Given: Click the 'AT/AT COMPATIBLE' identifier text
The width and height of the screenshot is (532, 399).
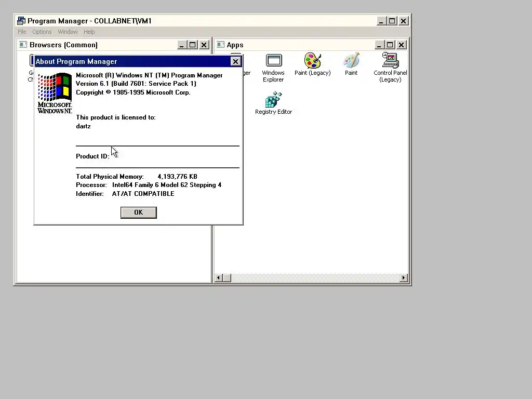Looking at the screenshot, I should pyautogui.click(x=143, y=194).
